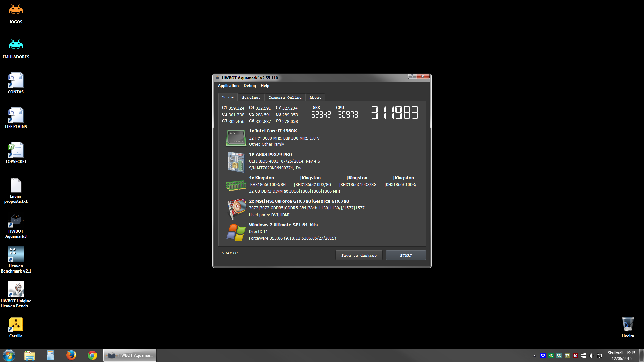
Task: Switch to the Compare Online tab
Action: (x=285, y=98)
